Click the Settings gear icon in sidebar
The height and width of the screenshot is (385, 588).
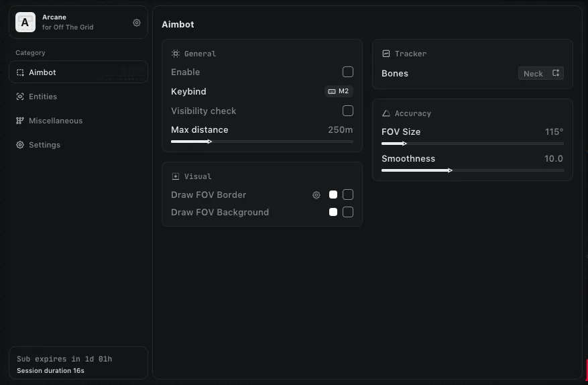[x=20, y=145]
